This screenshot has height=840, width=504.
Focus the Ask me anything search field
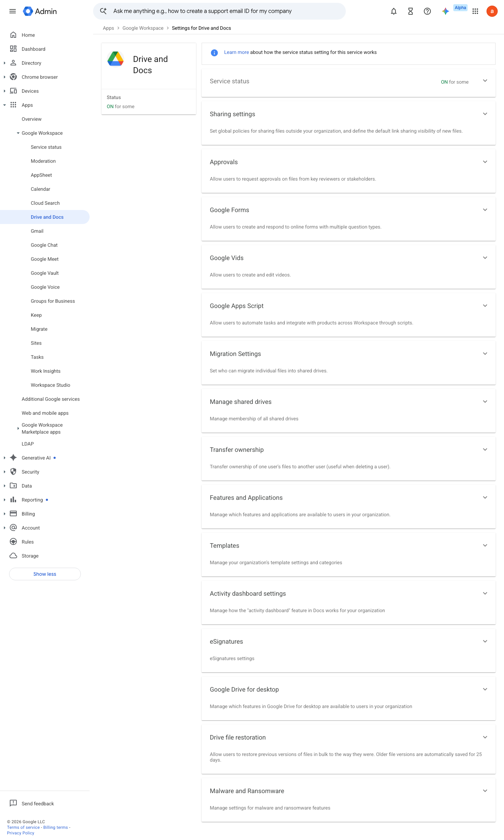tap(219, 11)
